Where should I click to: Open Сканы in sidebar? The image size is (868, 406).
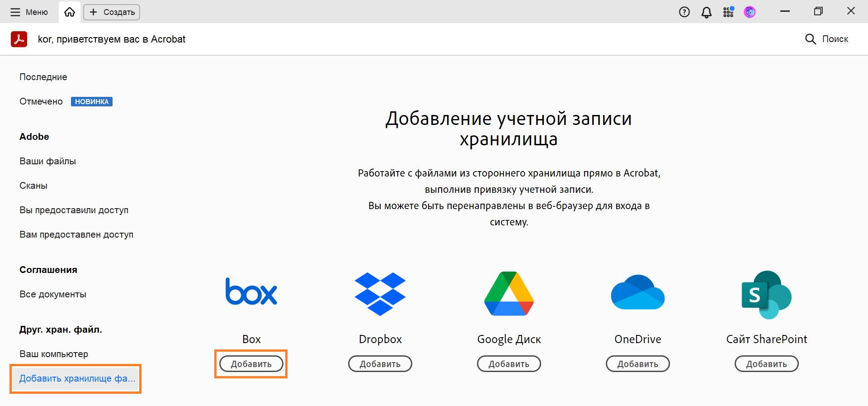click(x=33, y=186)
